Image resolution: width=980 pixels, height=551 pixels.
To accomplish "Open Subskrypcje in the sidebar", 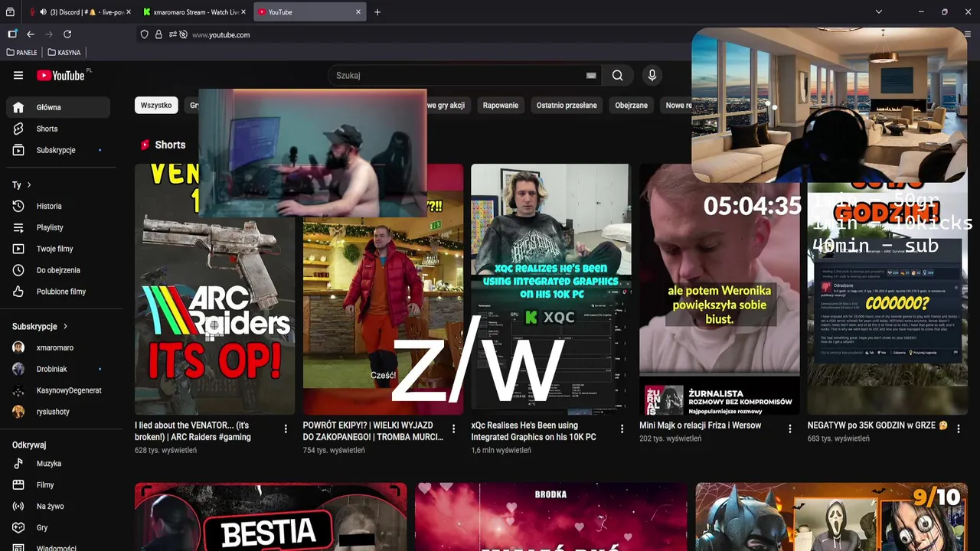I will click(58, 150).
